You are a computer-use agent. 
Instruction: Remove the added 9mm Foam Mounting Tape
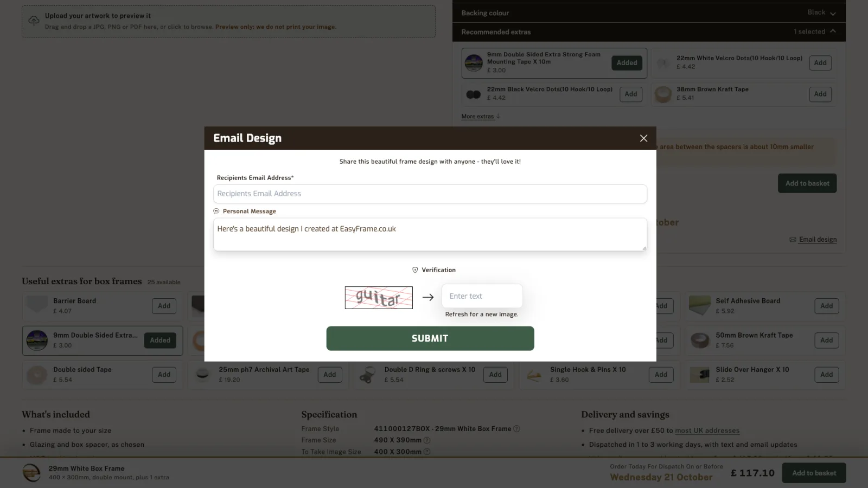coord(627,63)
